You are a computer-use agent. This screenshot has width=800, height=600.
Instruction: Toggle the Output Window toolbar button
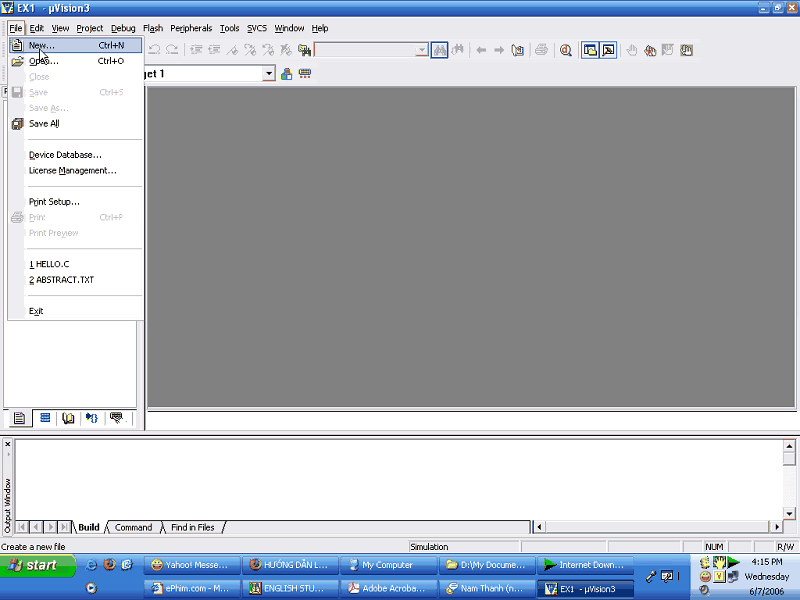[607, 50]
